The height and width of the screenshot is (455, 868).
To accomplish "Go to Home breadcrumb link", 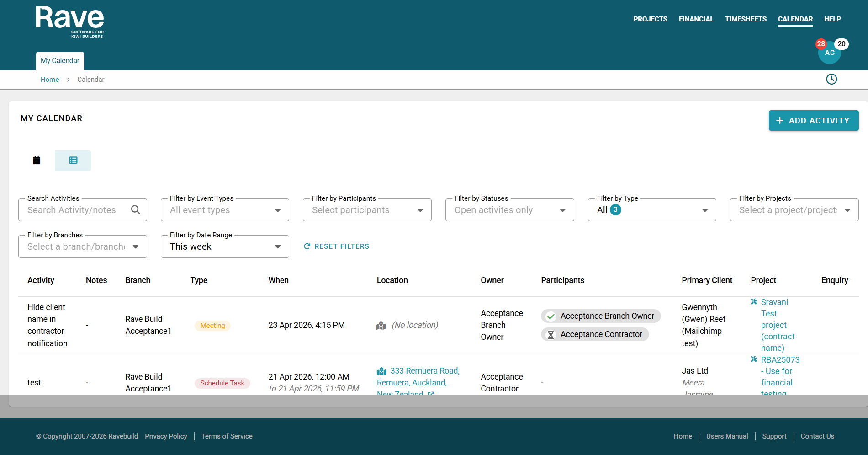I will [x=50, y=80].
